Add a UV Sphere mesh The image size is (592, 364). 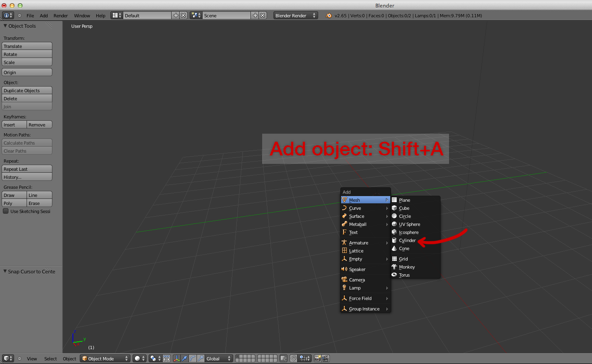point(416,224)
